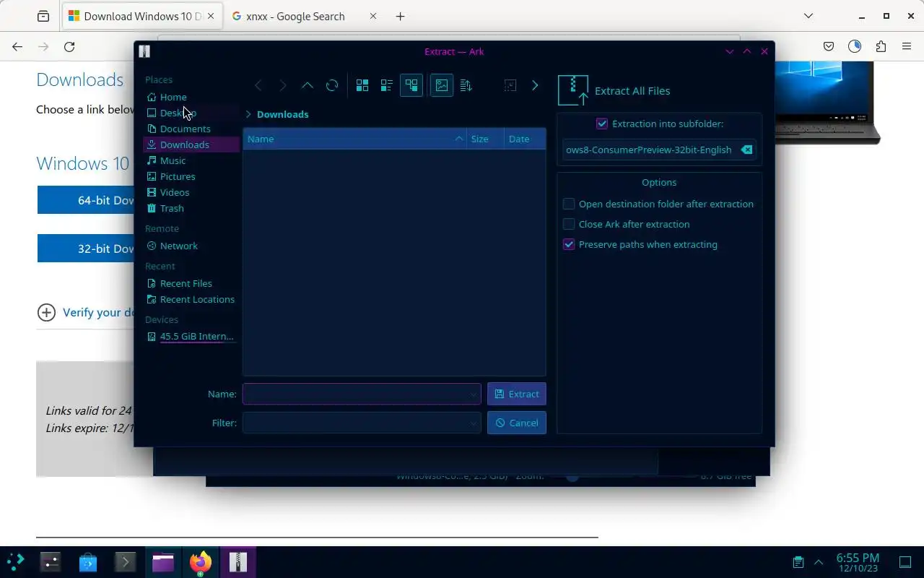924x578 pixels.
Task: Click the Back arrow in Ark toolbar
Action: 258,85
